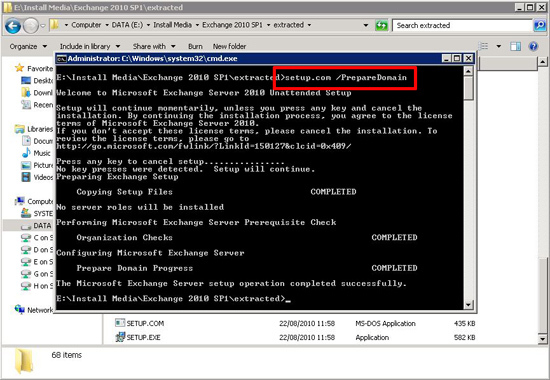Open Include in library menu
Viewport: 550px width, 380px height.
click(90, 46)
